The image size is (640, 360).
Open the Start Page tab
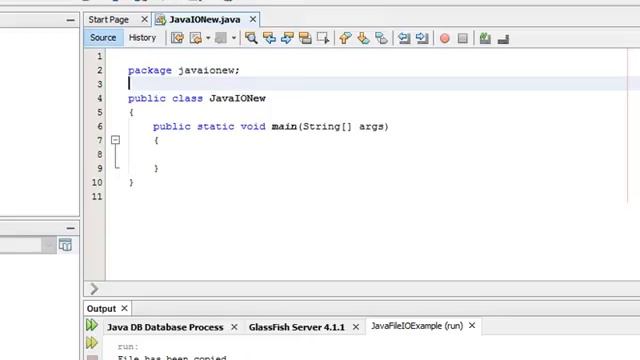(x=109, y=20)
